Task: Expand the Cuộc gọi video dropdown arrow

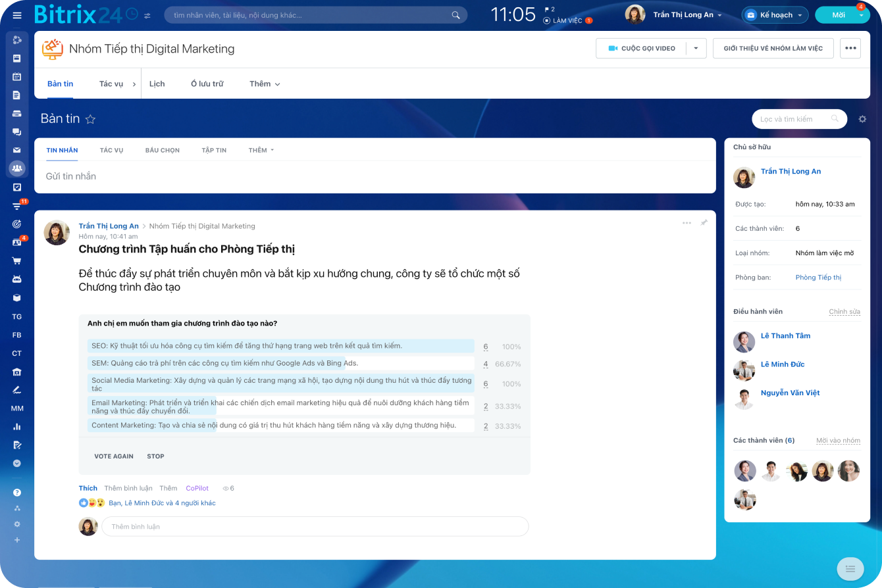Action: coord(696,49)
